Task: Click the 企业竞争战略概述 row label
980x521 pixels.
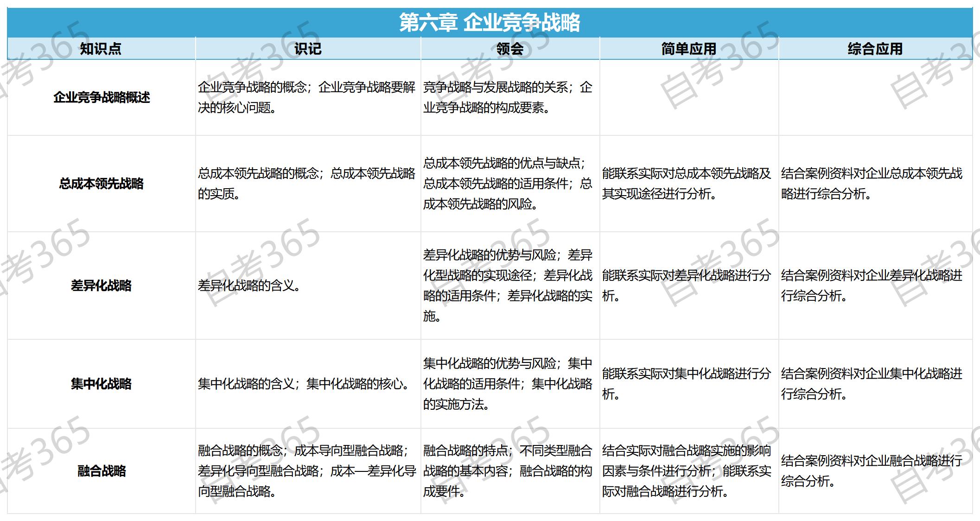Action: coord(102,97)
